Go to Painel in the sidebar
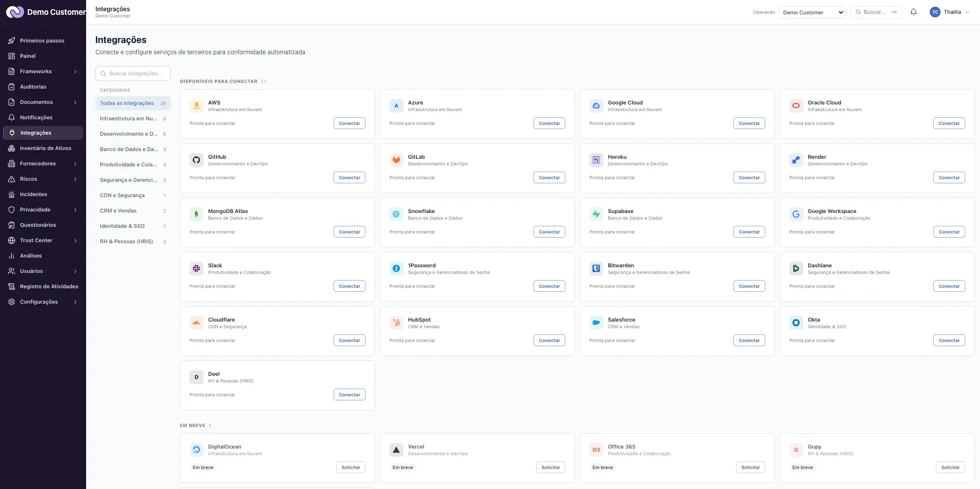 point(43,56)
